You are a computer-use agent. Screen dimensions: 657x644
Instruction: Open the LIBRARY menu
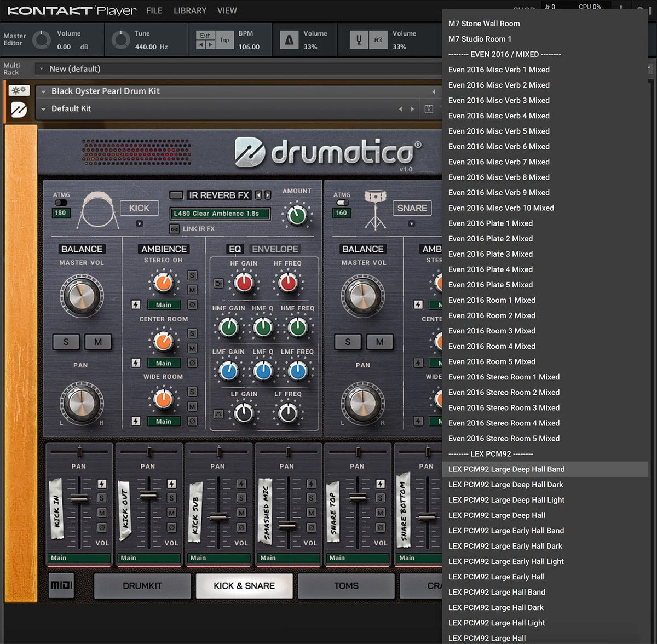[190, 10]
